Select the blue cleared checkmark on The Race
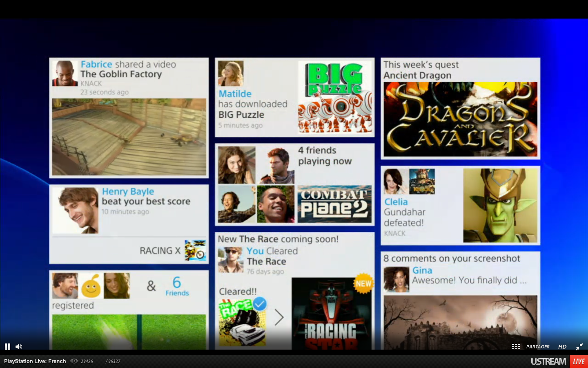 point(259,304)
